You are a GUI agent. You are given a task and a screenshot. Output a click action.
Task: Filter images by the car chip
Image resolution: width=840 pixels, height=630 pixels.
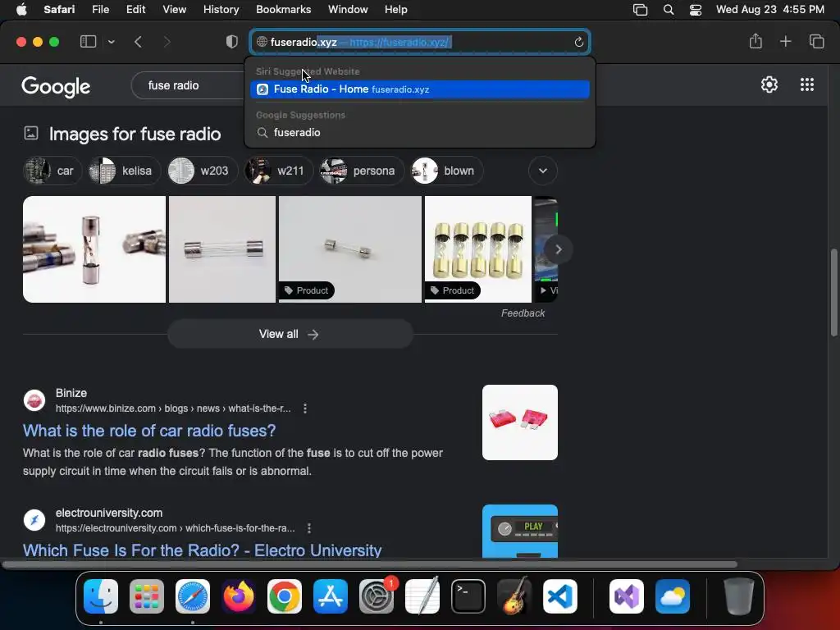52,171
